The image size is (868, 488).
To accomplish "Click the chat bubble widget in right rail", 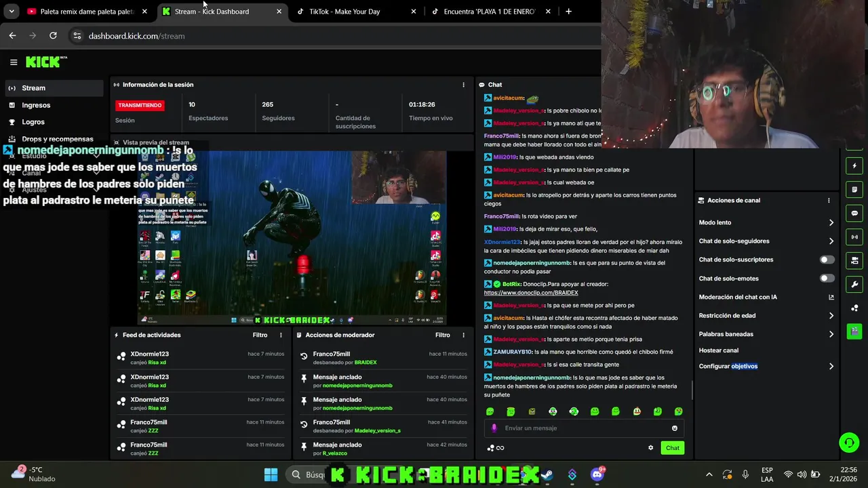I will pyautogui.click(x=854, y=213).
